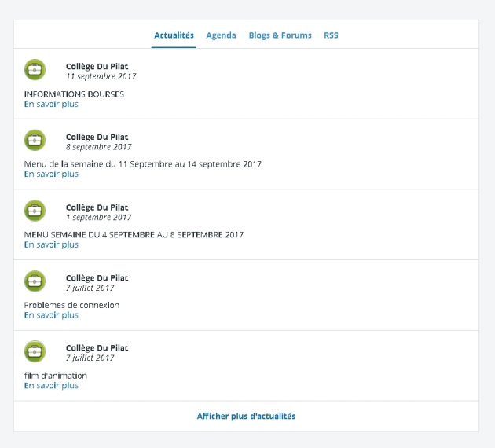This screenshot has width=495, height=448.
Task: Click Afficher plus d'actualités
Action: 246,416
